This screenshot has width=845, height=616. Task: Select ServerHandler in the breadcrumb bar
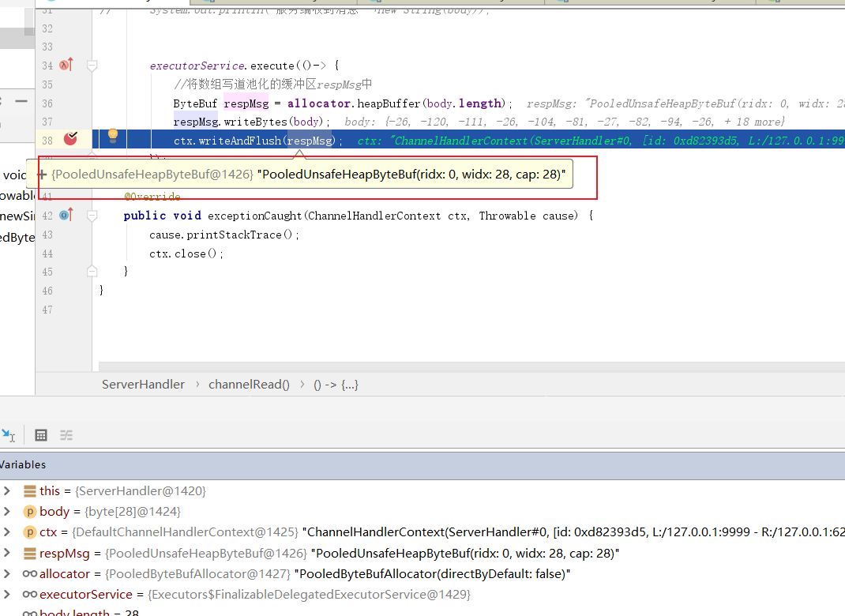coord(143,385)
